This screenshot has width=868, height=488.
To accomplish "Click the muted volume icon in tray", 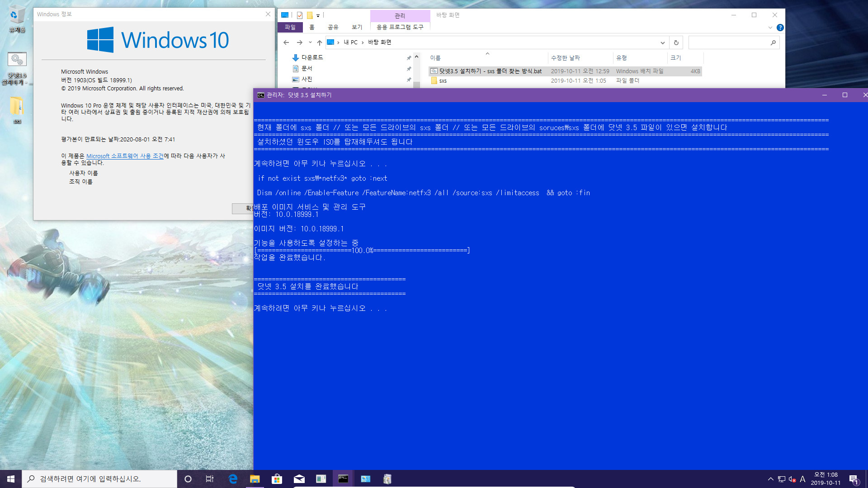I will pos(793,479).
